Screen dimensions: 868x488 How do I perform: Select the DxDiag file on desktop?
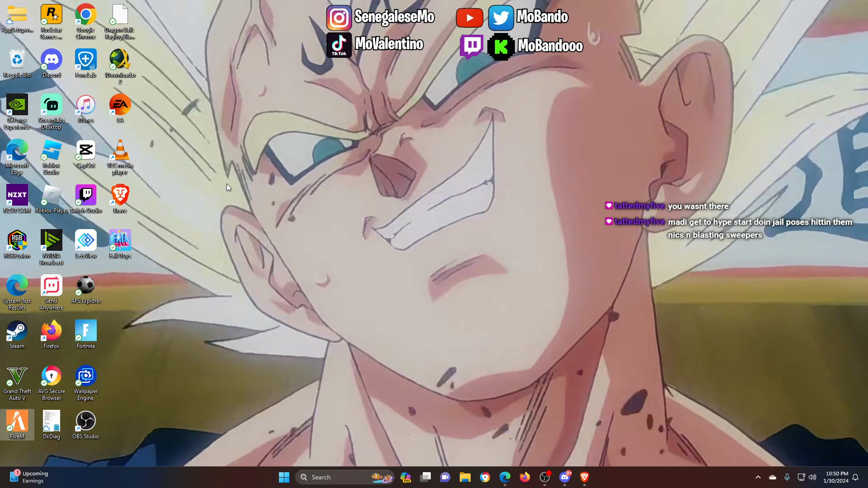(x=51, y=425)
